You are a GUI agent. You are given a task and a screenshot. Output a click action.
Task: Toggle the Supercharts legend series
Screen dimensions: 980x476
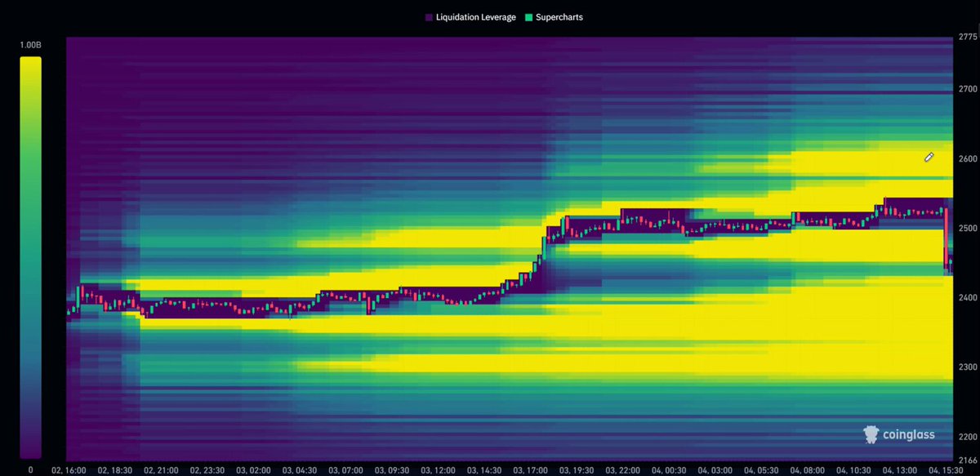point(554,16)
